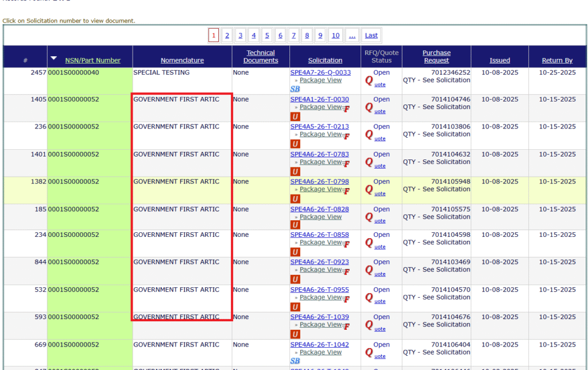This screenshot has height=370, width=588.
Task: Click the Quote icon for SPE4A6-26-T-0923
Action: coord(369,271)
